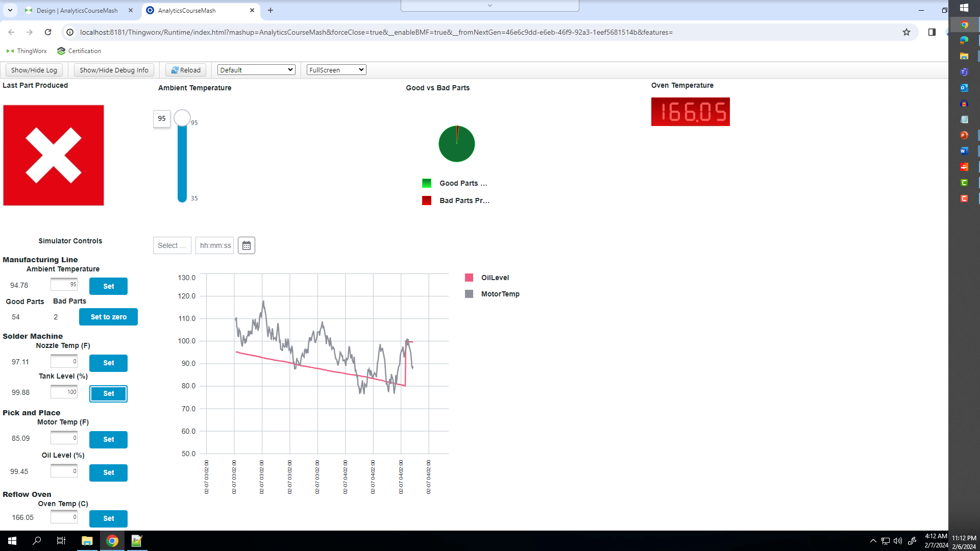This screenshot has height=551, width=980.
Task: Open the date picker calendar icon
Action: click(x=247, y=245)
